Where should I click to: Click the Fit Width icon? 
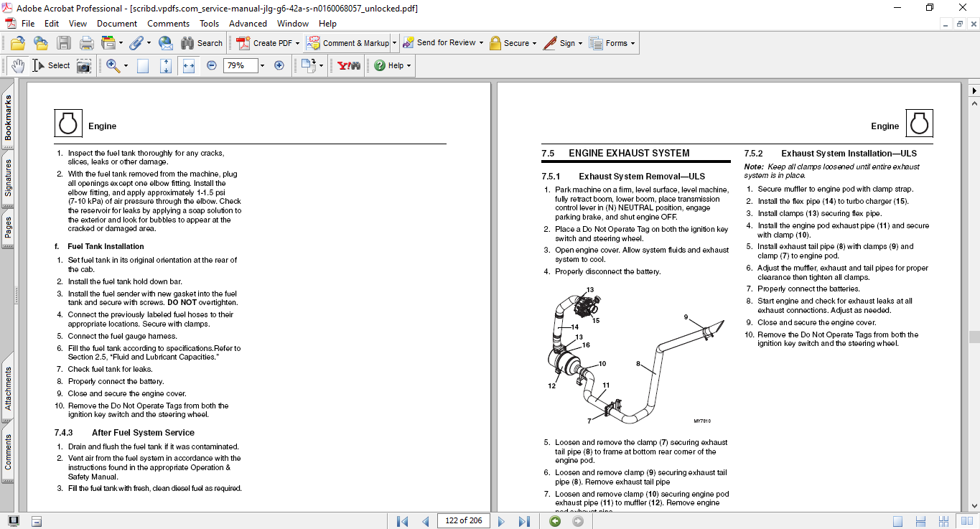tap(189, 65)
